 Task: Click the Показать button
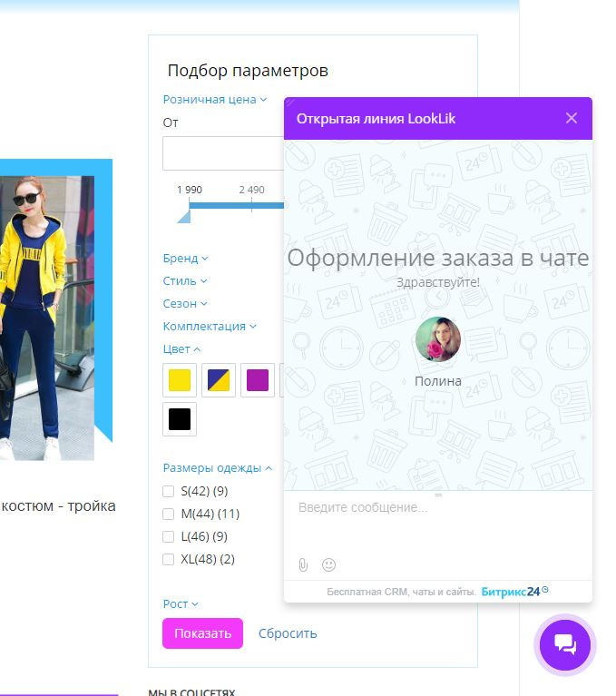click(x=203, y=633)
